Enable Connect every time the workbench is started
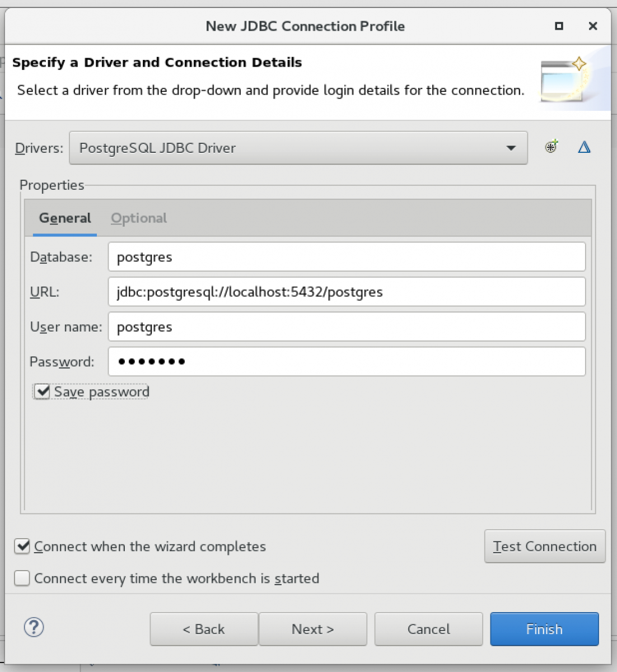Screen dimensions: 617x672 point(22,578)
